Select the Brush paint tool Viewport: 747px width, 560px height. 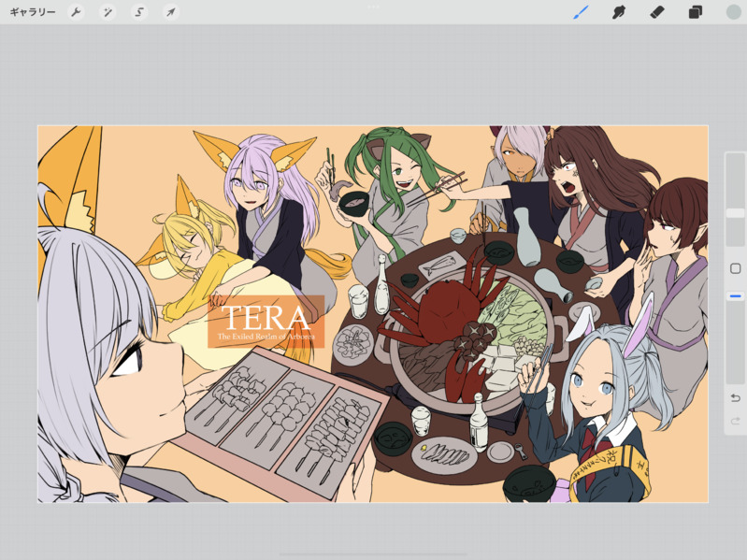(x=581, y=12)
